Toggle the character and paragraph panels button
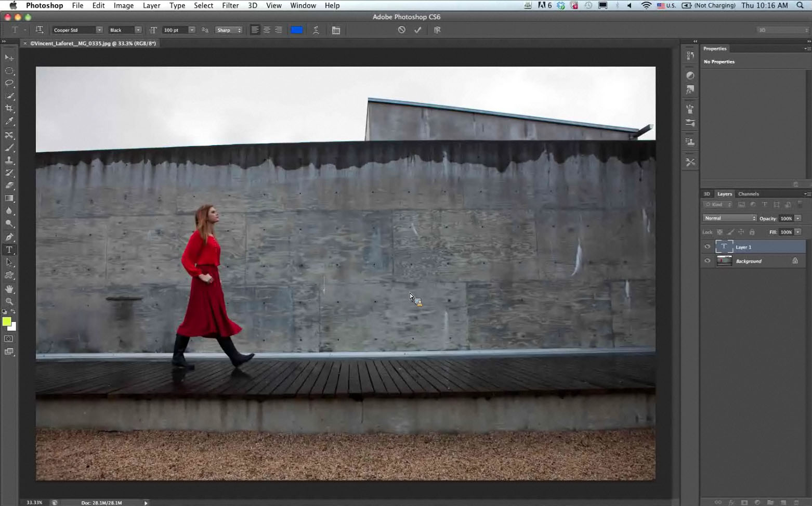This screenshot has width=812, height=506. point(336,30)
